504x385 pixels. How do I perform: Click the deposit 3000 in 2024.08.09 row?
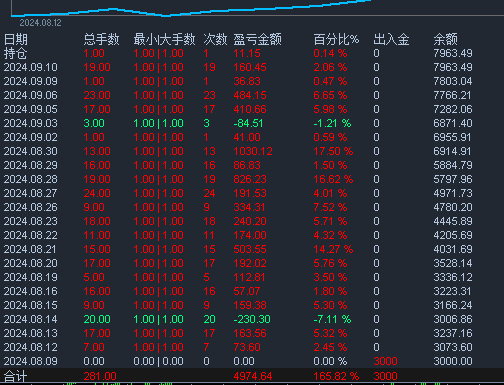click(x=385, y=361)
